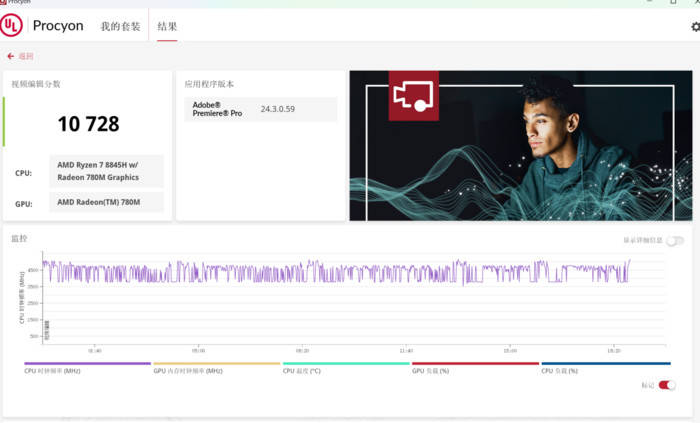Click the version number 24.3.0.59

pos(278,109)
